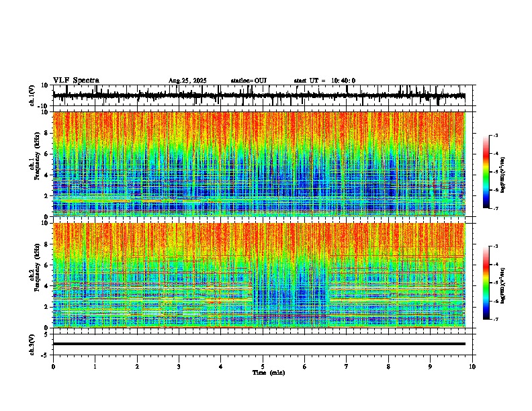Click the "Time (min)" axis label
The width and height of the screenshot is (532, 411).
click(269, 373)
